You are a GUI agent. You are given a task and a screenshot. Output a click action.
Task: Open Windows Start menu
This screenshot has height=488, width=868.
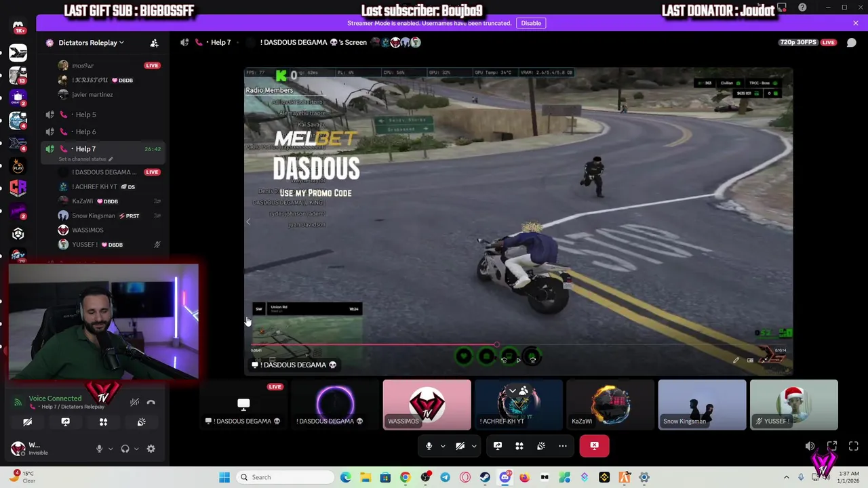click(x=224, y=477)
